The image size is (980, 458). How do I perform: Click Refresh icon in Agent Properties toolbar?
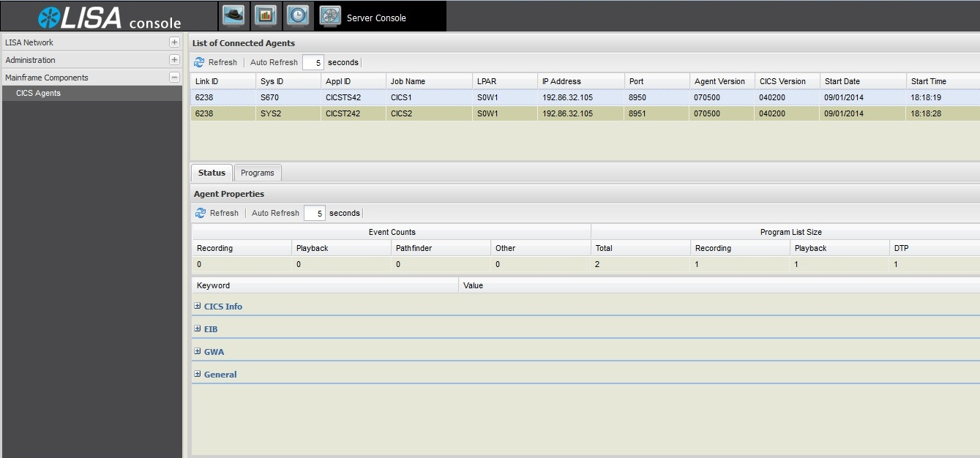pos(201,214)
